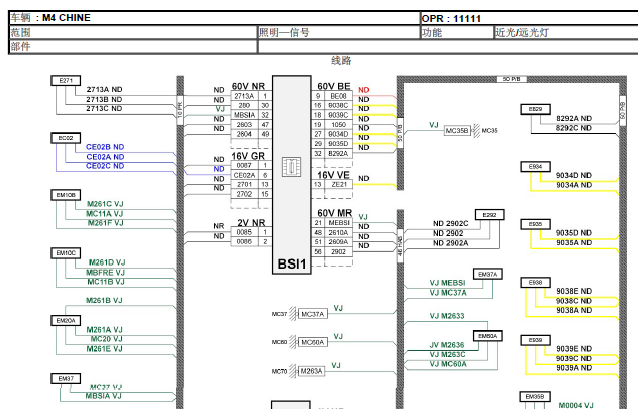Select the E935 connector box
This screenshot has width=638, height=409.
click(535, 224)
